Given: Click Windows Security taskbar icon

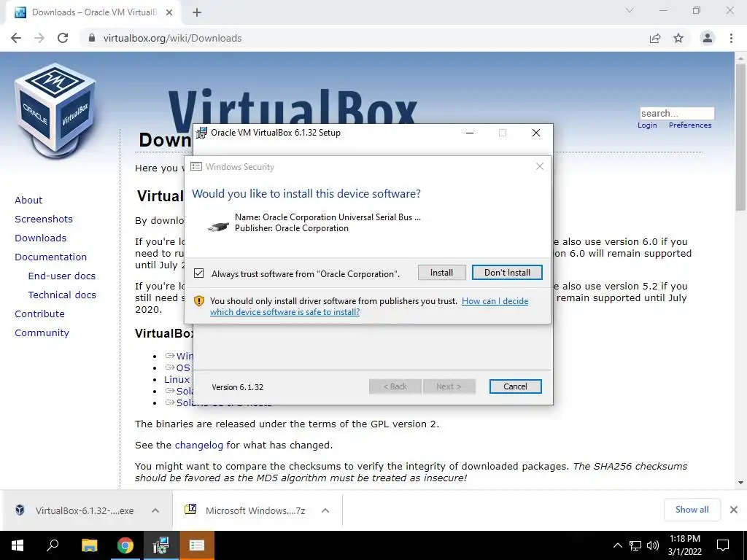Looking at the screenshot, I should pos(197,545).
